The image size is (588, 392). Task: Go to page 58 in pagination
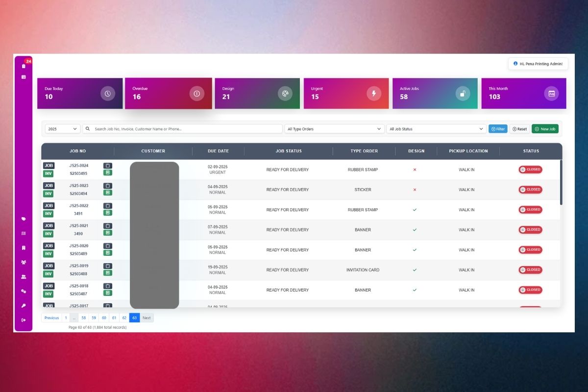coord(84,318)
